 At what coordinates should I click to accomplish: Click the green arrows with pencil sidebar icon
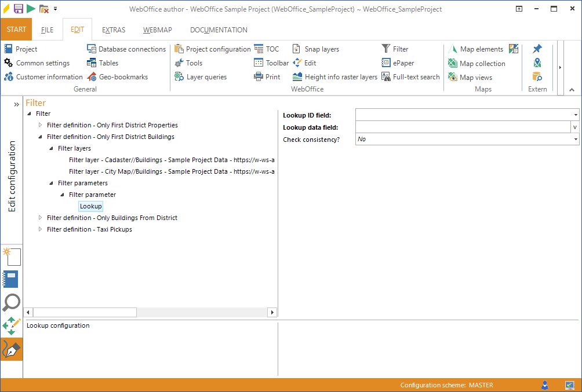pos(11,326)
